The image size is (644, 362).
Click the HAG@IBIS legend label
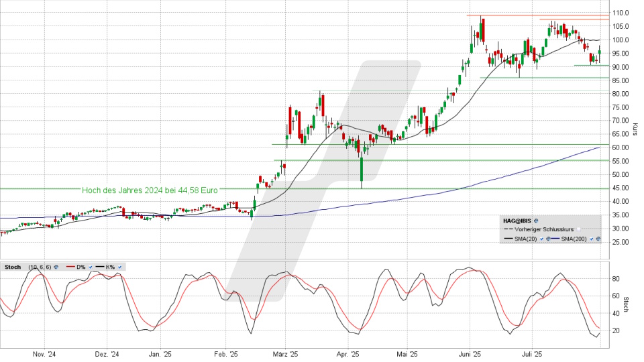coord(517,221)
